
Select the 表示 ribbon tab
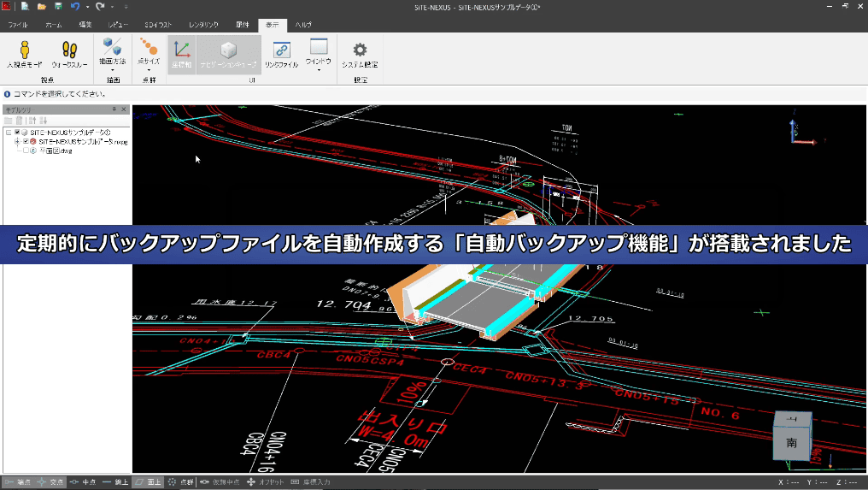point(272,25)
